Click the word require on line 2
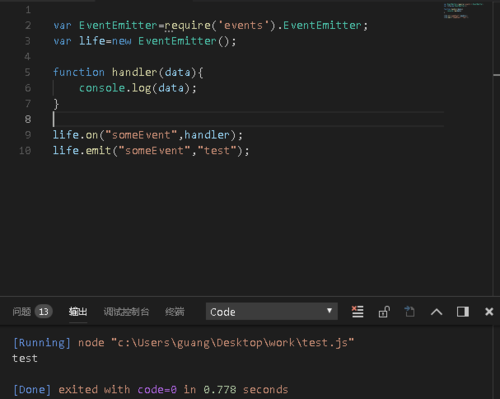The width and height of the screenshot is (500, 399). click(188, 26)
